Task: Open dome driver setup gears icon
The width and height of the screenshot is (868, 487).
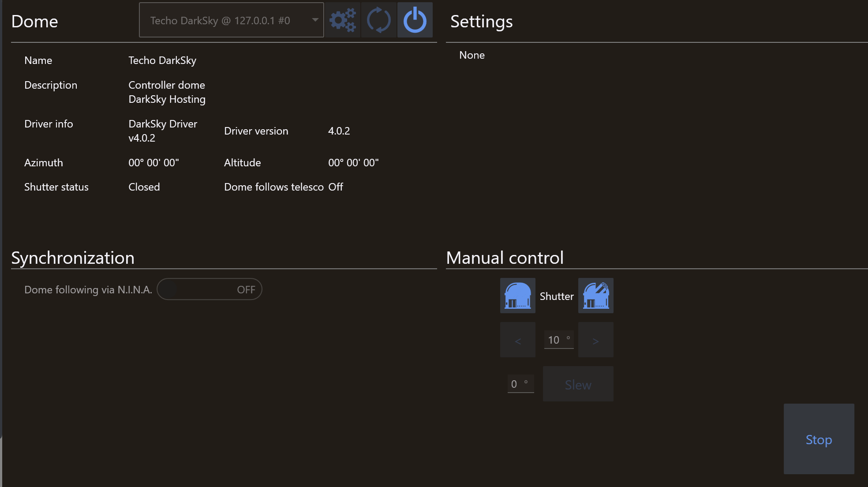Action: 343,20
